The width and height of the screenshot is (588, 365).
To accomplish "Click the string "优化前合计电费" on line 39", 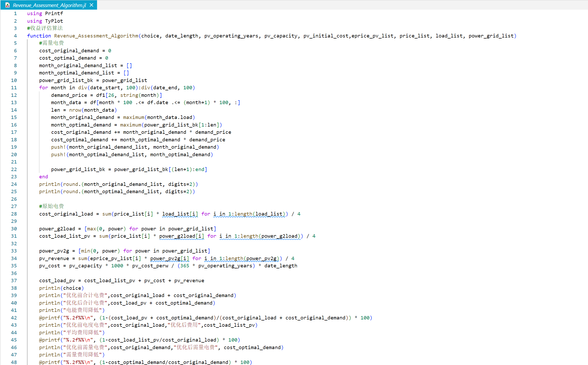I will pos(85,295).
